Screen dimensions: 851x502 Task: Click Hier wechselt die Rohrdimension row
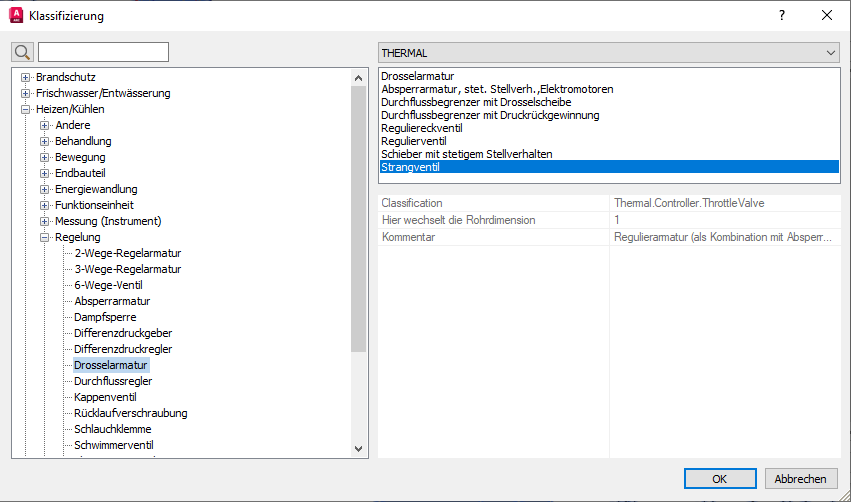pyautogui.click(x=609, y=220)
